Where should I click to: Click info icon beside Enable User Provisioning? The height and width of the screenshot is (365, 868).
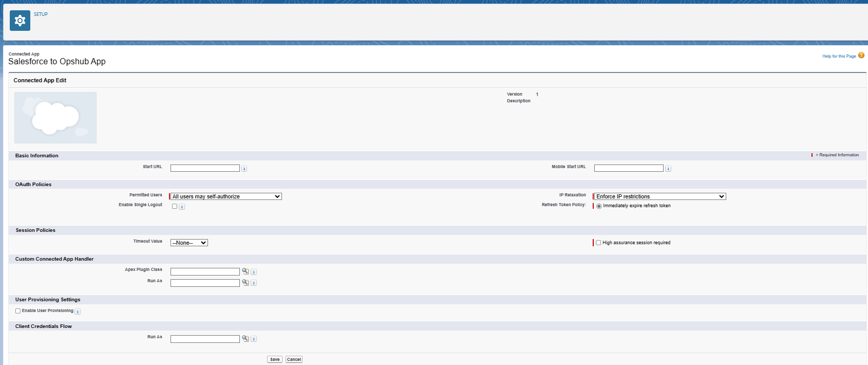(78, 312)
